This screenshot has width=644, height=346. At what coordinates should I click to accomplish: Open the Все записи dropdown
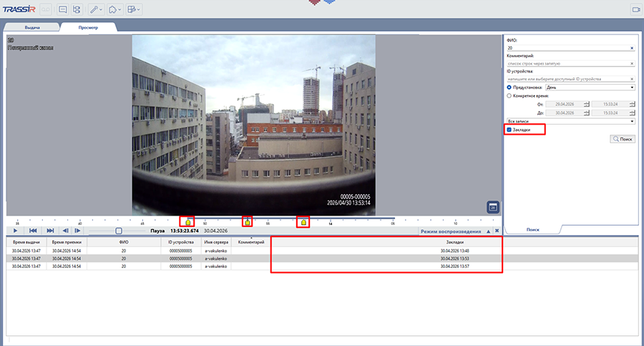click(571, 121)
